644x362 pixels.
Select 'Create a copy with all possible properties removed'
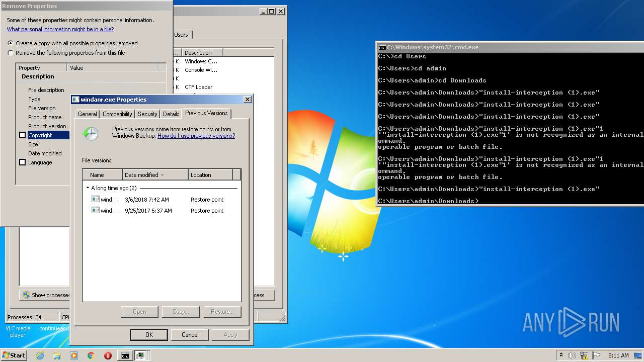[11, 43]
